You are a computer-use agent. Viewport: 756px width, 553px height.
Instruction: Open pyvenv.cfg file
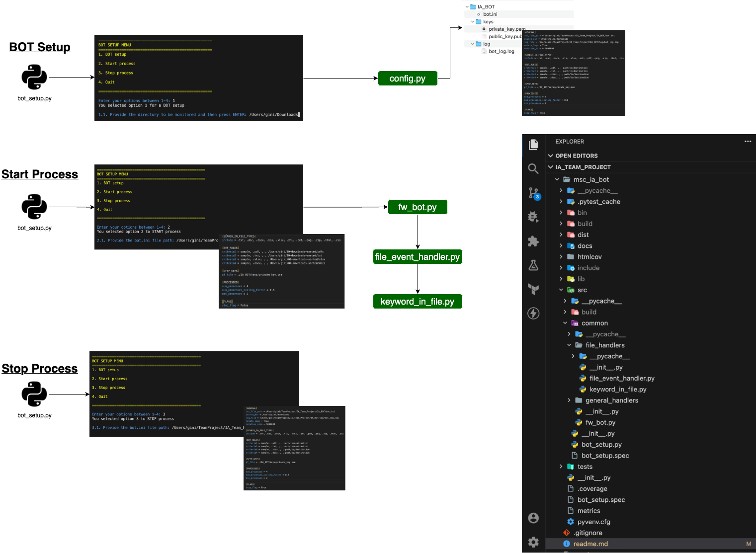tap(594, 522)
